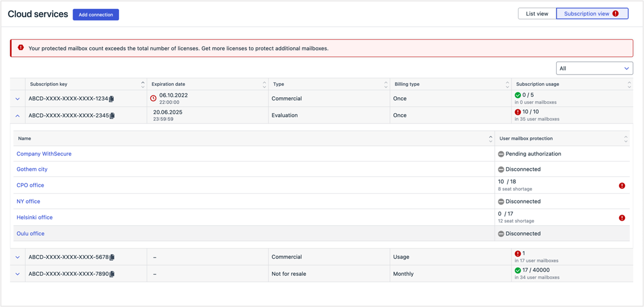644x307 pixels.
Task: Select the Subscription view tab
Action: pos(592,13)
